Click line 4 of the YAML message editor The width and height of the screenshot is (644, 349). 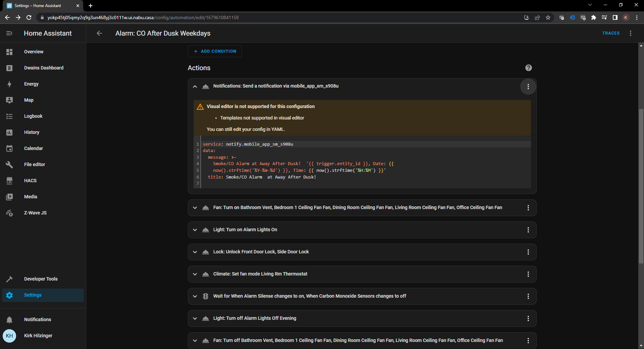302,164
